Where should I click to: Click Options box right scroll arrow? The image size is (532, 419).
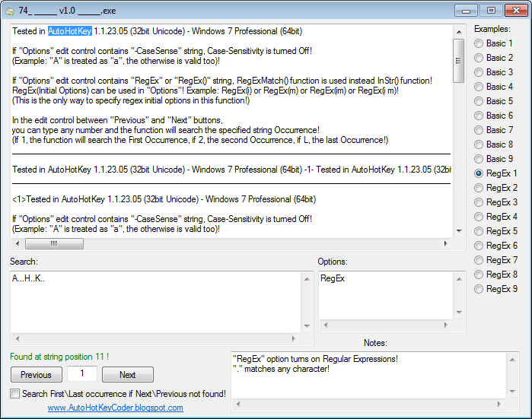(x=446, y=325)
